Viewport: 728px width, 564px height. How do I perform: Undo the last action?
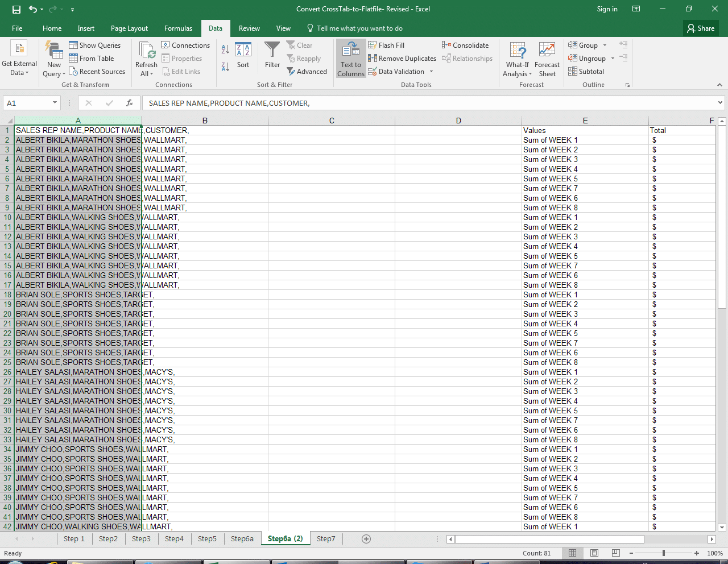pyautogui.click(x=33, y=9)
